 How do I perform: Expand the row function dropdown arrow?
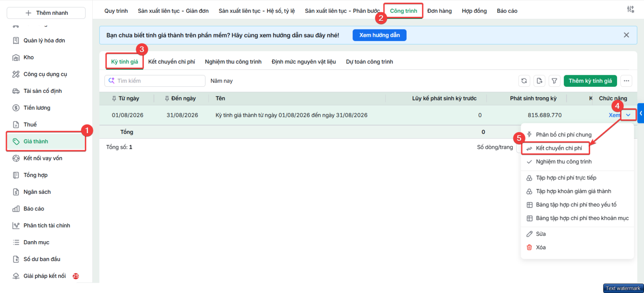coord(628,115)
